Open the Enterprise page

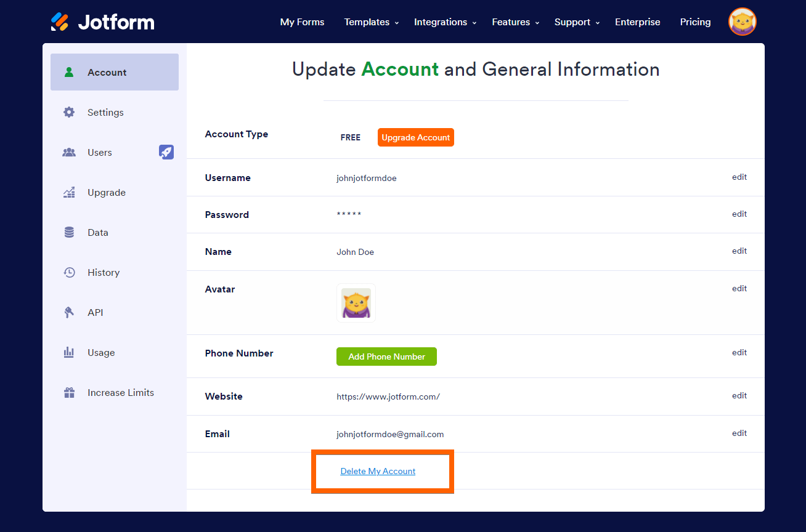(637, 22)
